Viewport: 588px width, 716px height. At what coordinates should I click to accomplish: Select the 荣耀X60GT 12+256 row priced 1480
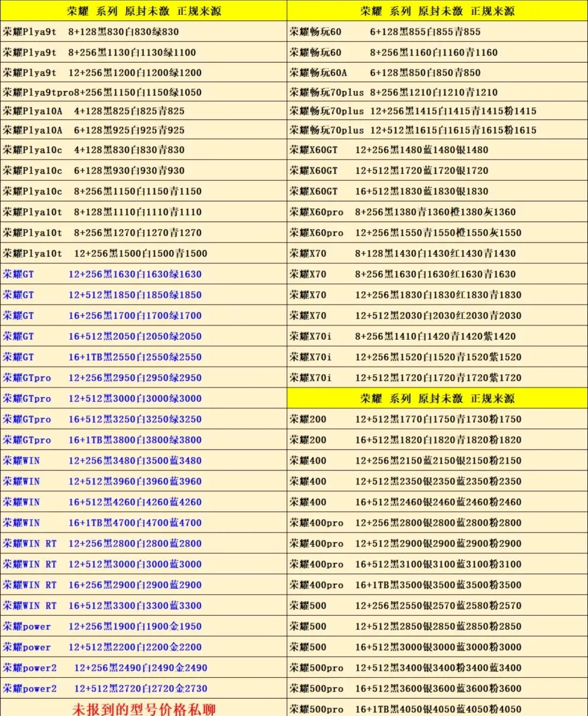(x=437, y=150)
